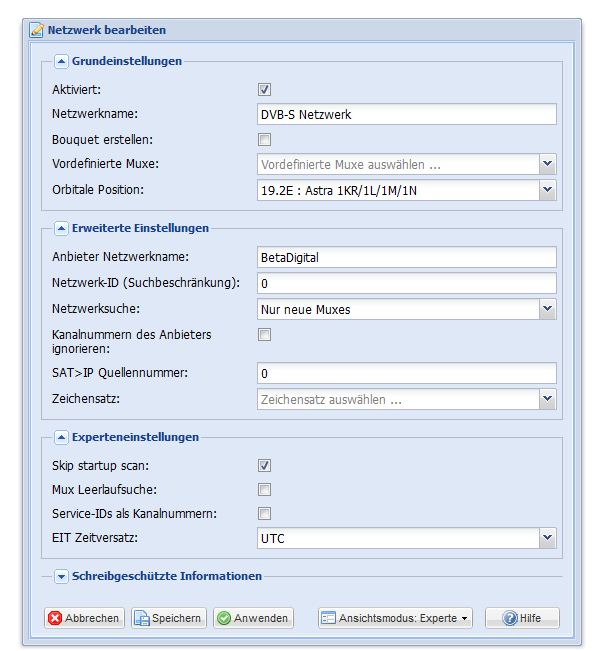Click the Anwenden button

(x=253, y=618)
